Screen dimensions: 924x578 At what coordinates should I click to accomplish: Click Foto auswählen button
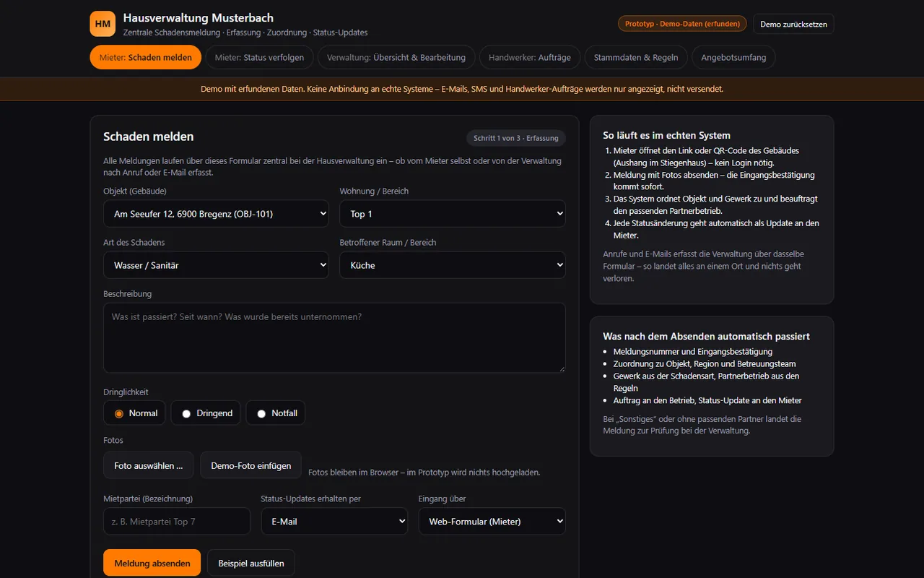[x=149, y=465]
